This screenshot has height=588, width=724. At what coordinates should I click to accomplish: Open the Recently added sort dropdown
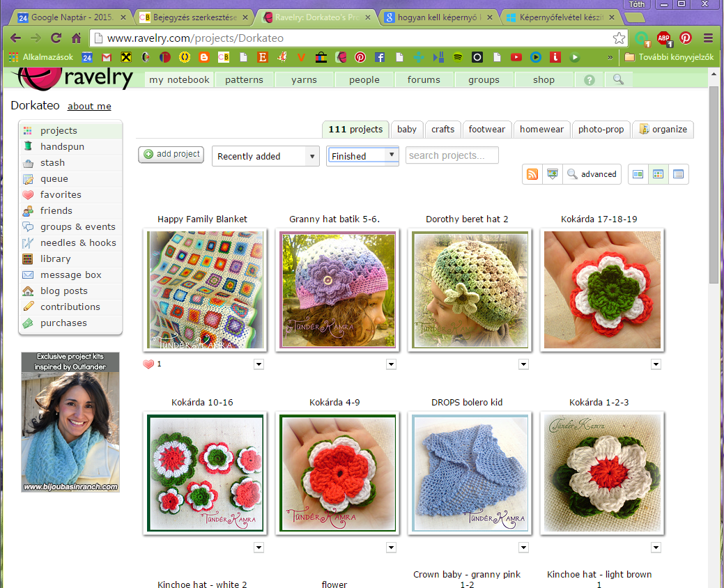point(265,156)
